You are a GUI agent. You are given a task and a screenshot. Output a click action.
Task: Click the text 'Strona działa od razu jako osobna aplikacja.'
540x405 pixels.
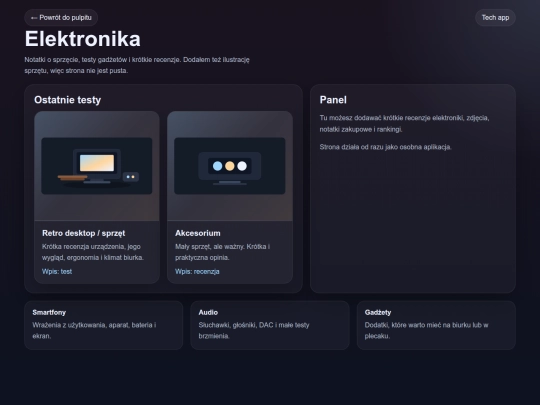click(x=385, y=147)
